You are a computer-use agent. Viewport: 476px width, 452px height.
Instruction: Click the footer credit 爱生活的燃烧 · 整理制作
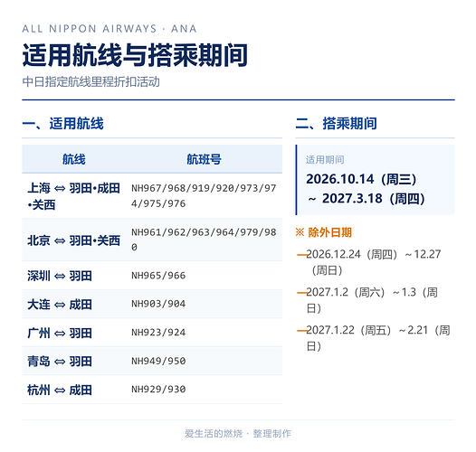pos(238,434)
